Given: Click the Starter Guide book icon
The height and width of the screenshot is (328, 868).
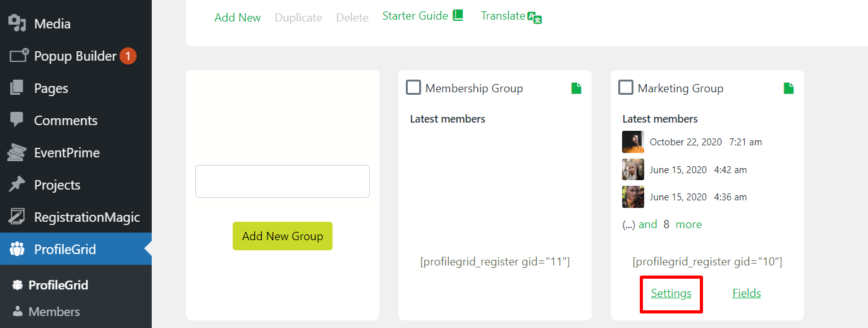Looking at the screenshot, I should tap(458, 15).
